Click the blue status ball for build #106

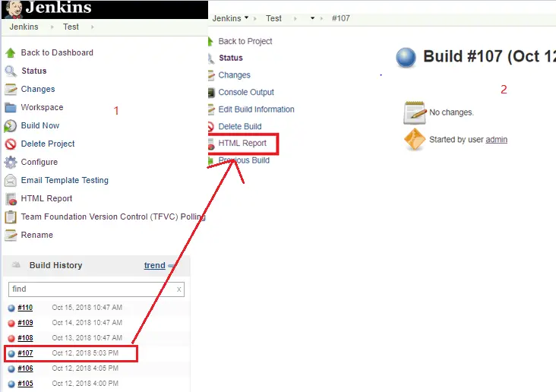click(x=11, y=369)
